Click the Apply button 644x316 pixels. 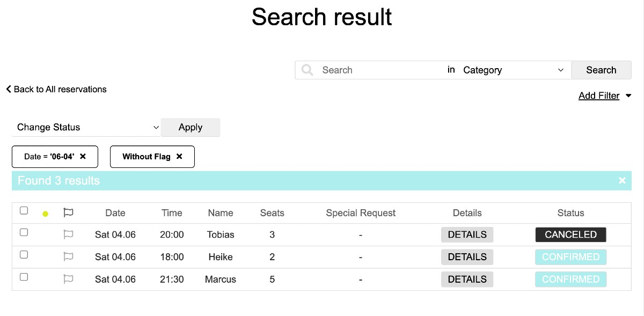(x=191, y=127)
